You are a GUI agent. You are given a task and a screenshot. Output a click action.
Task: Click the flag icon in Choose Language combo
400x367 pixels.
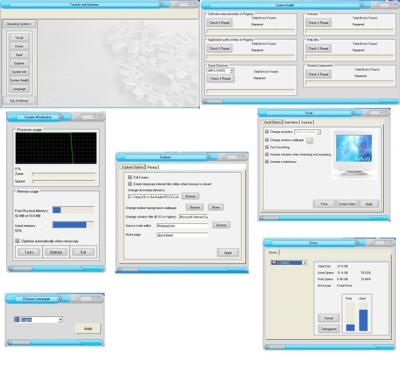point(17,319)
